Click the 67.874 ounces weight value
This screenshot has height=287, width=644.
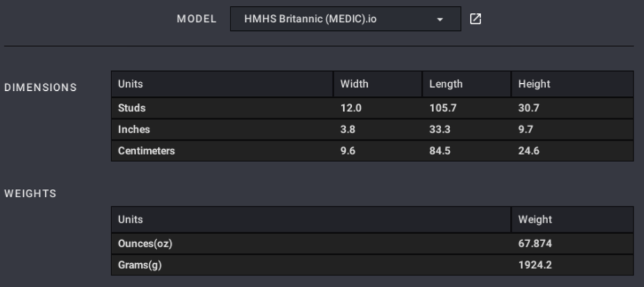click(535, 244)
